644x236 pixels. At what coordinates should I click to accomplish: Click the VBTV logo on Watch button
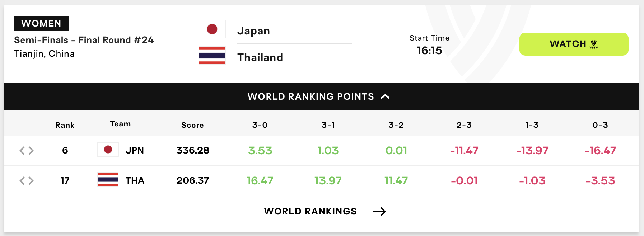tap(594, 44)
